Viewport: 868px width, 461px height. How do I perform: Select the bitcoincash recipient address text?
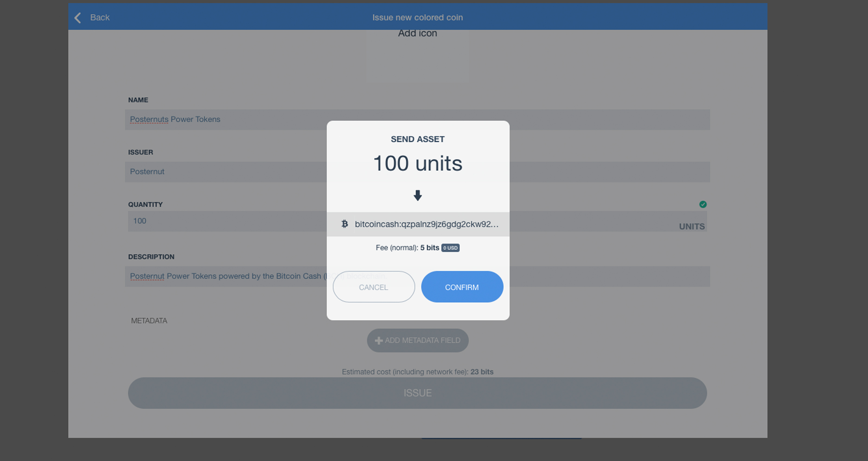pyautogui.click(x=426, y=225)
